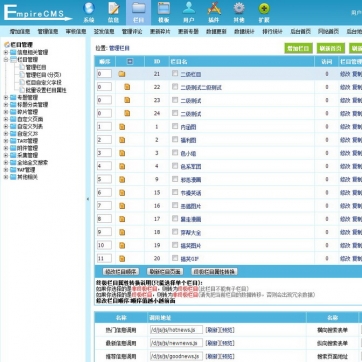
Task: Click the newnews.js address field
Action: pos(176,343)
